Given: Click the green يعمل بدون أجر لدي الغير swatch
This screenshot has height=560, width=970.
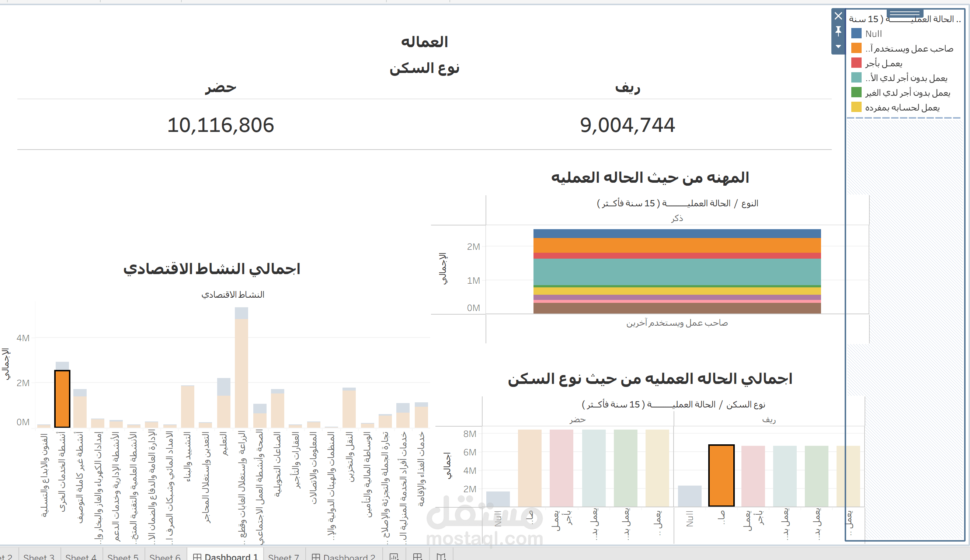Looking at the screenshot, I should [856, 92].
